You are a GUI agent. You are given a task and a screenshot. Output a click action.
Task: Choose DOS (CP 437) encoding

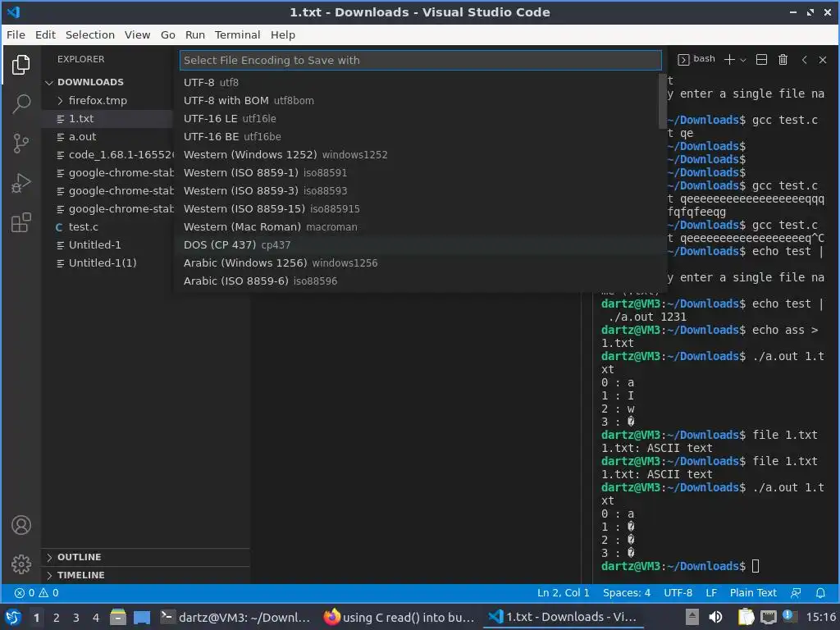[x=419, y=244]
